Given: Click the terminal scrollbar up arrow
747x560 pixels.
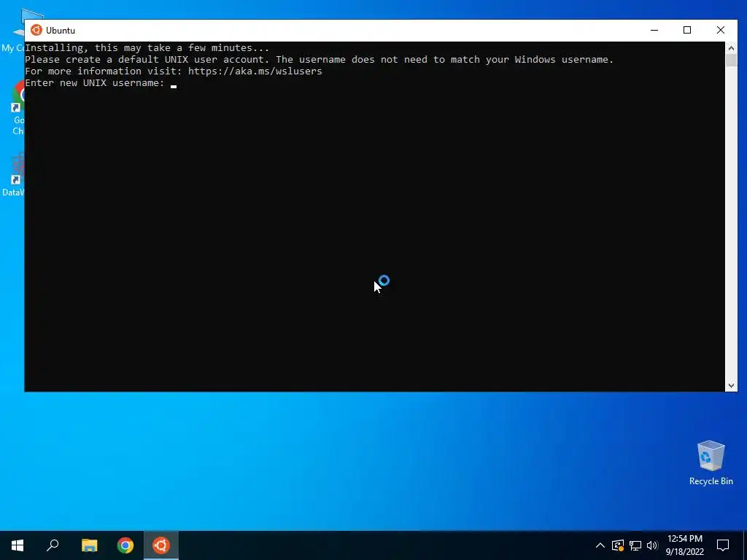Looking at the screenshot, I should (x=731, y=47).
